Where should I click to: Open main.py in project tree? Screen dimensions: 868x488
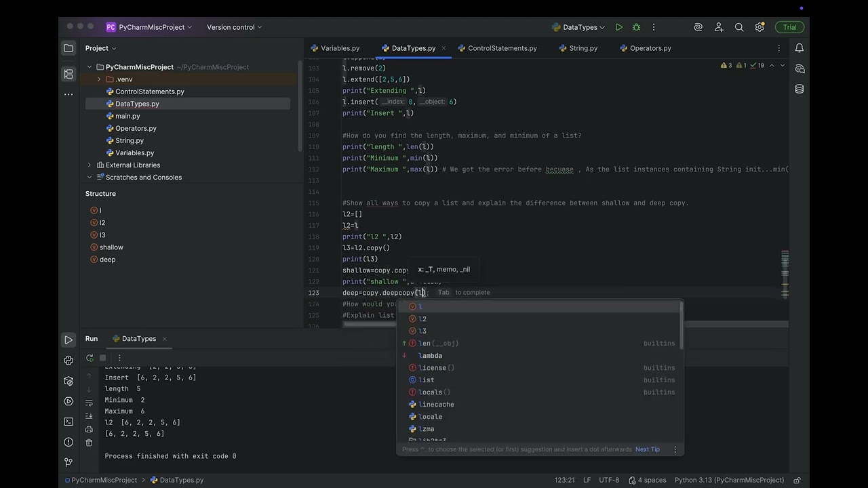tap(127, 116)
